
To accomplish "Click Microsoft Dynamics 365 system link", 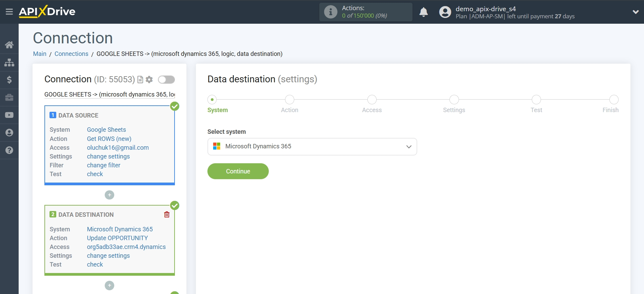I will click(120, 229).
